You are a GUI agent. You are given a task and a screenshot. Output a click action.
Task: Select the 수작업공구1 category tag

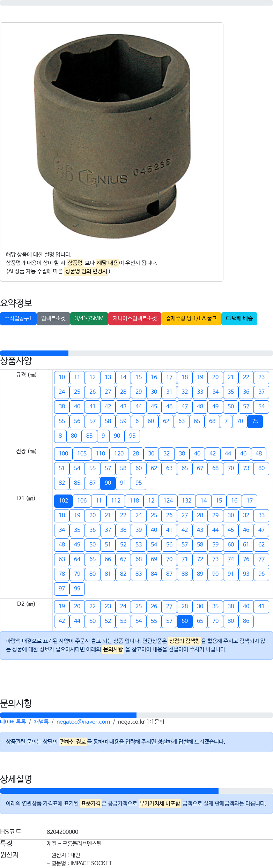18,318
